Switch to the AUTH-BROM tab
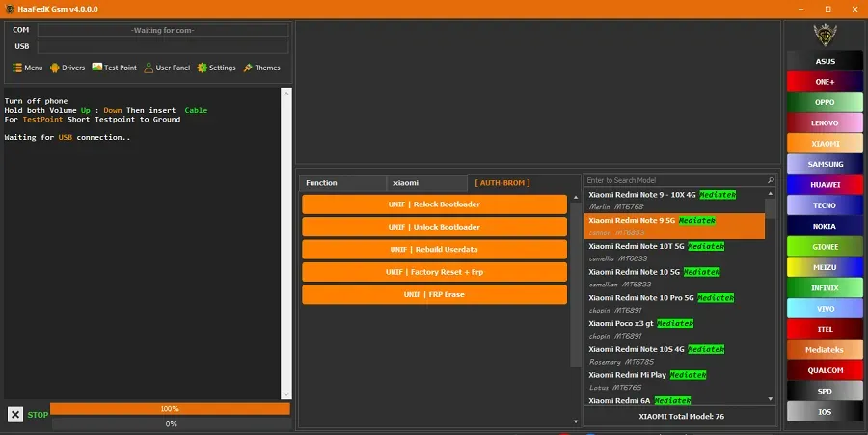 click(502, 183)
